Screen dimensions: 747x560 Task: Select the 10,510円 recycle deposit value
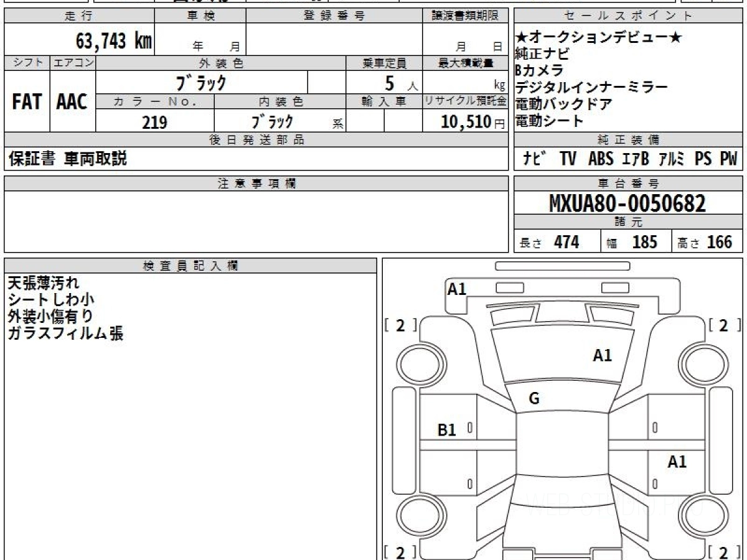(472, 122)
